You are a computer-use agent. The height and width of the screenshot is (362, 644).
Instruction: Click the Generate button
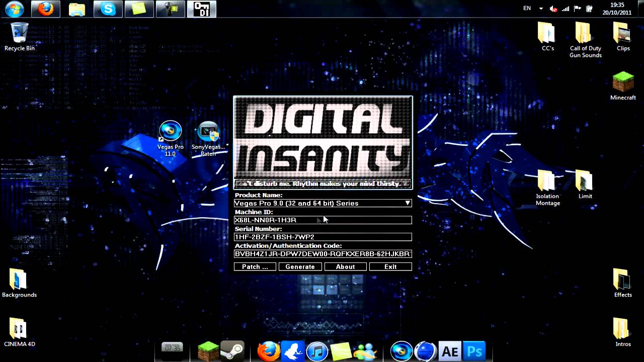click(x=300, y=266)
